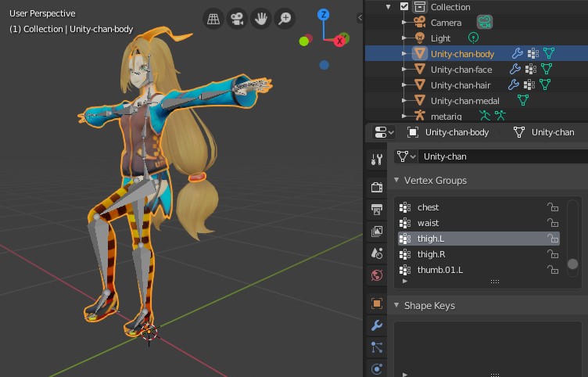This screenshot has width=588, height=377.
Task: Toggle lock on the chest vertex group
Action: [553, 207]
